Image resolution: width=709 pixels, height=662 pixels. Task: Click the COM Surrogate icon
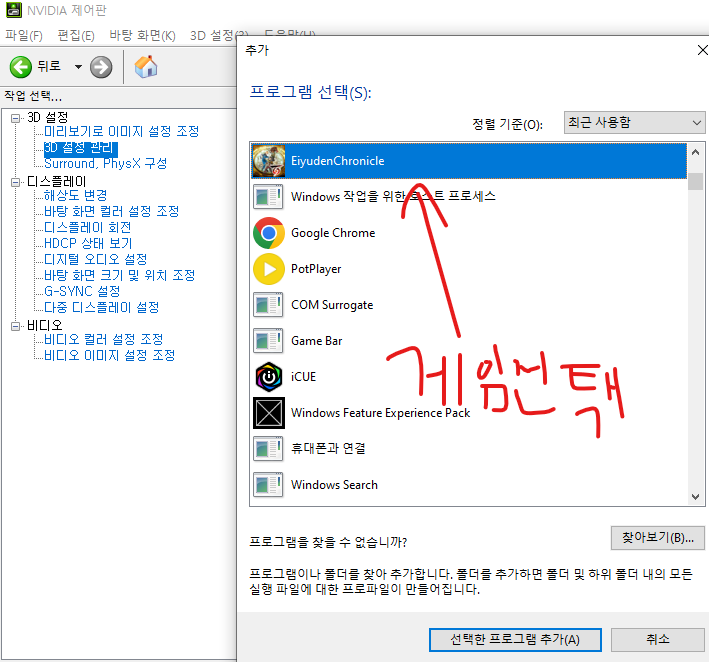point(268,305)
